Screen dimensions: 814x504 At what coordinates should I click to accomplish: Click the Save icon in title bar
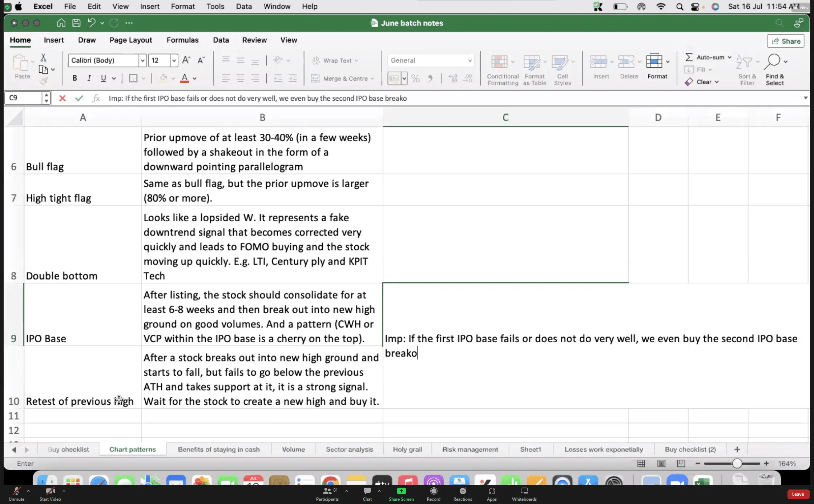pos(76,23)
